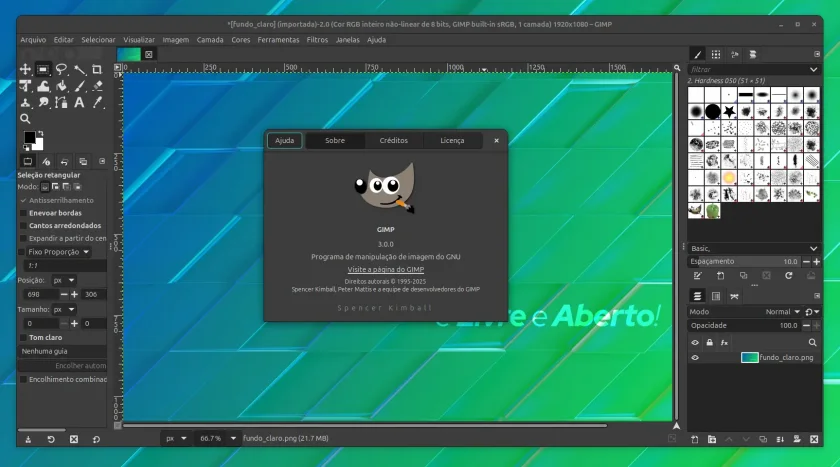Toggle the Cantos arredondados checkbox
Screen dimensions: 840x467
pos(23,226)
